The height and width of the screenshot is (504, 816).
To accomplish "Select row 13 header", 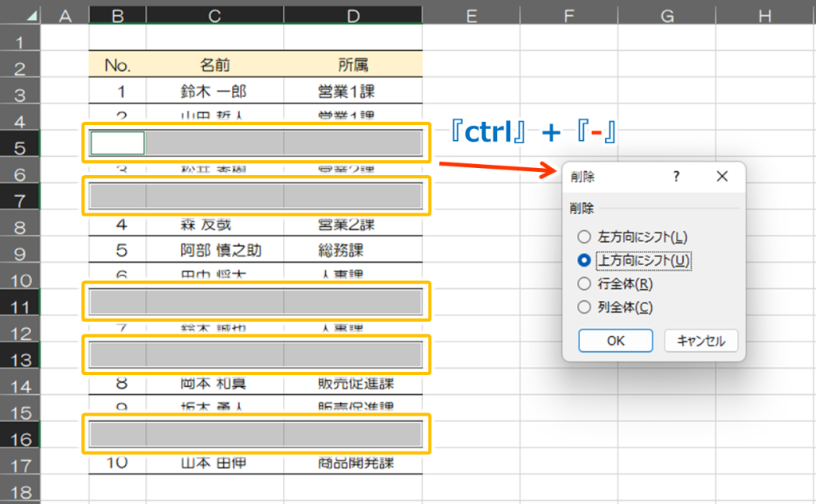I will (x=20, y=359).
